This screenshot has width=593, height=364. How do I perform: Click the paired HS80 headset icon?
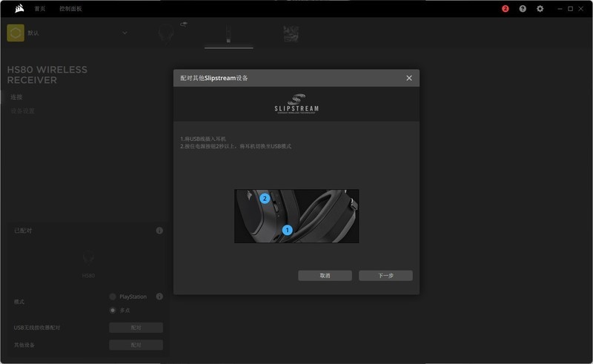88,259
